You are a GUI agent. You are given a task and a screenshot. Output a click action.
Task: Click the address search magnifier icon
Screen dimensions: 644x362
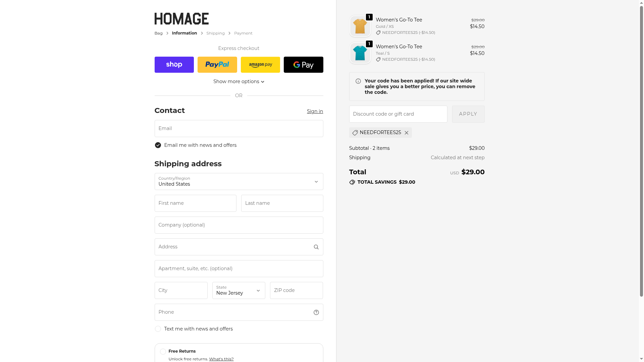point(316,247)
